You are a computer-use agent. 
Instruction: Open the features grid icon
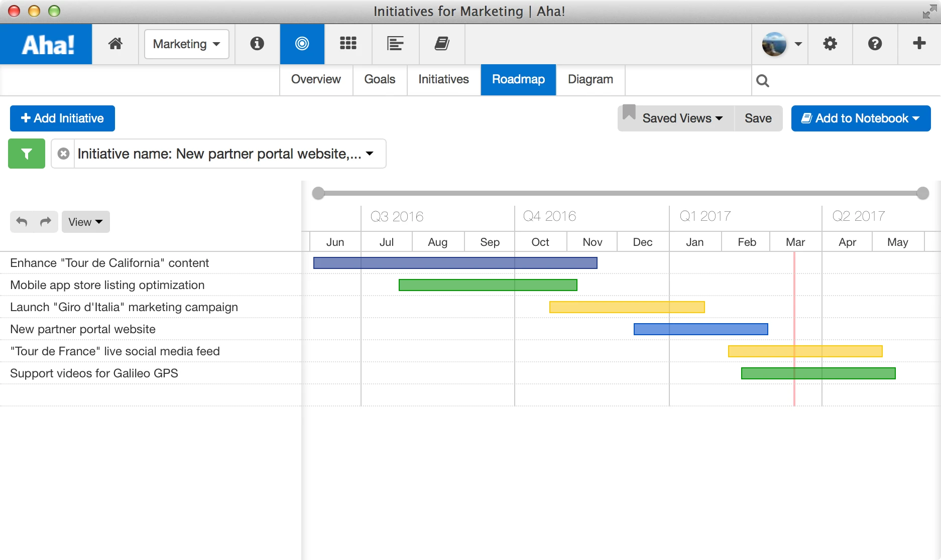(x=348, y=44)
